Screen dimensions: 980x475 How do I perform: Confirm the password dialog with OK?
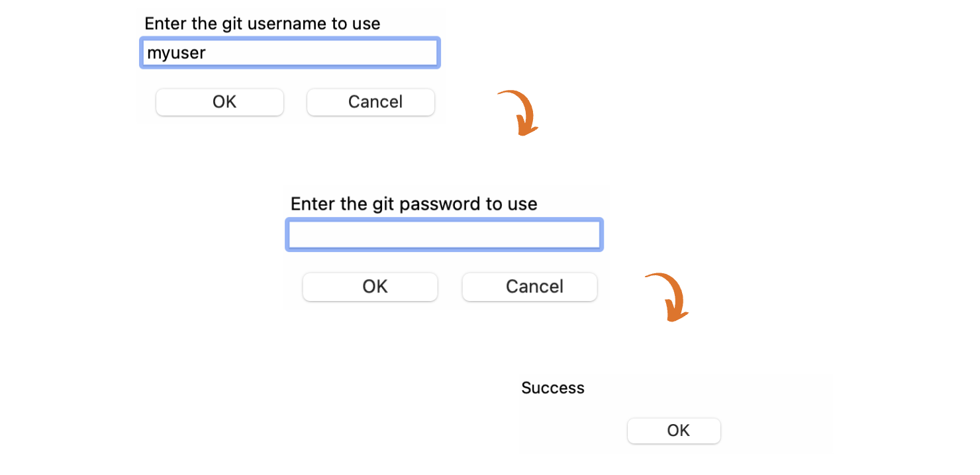(x=370, y=286)
